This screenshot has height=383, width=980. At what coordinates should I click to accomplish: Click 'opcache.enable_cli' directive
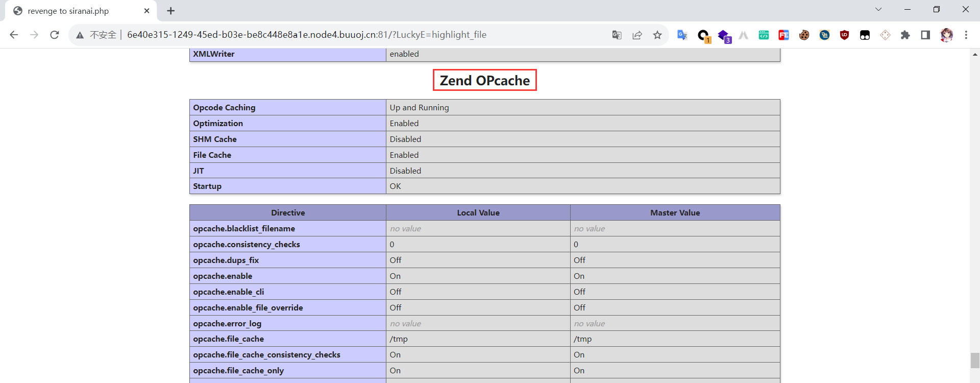pos(229,292)
